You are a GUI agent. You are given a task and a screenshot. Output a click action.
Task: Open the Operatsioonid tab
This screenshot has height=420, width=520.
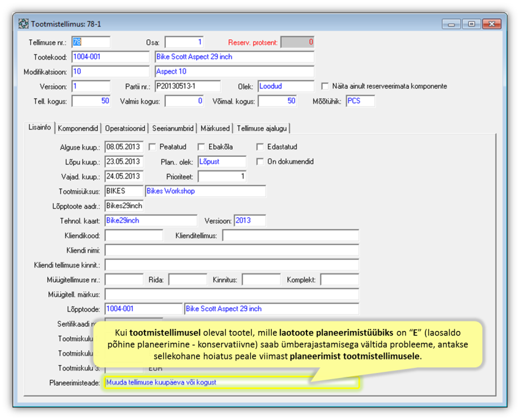pos(126,128)
